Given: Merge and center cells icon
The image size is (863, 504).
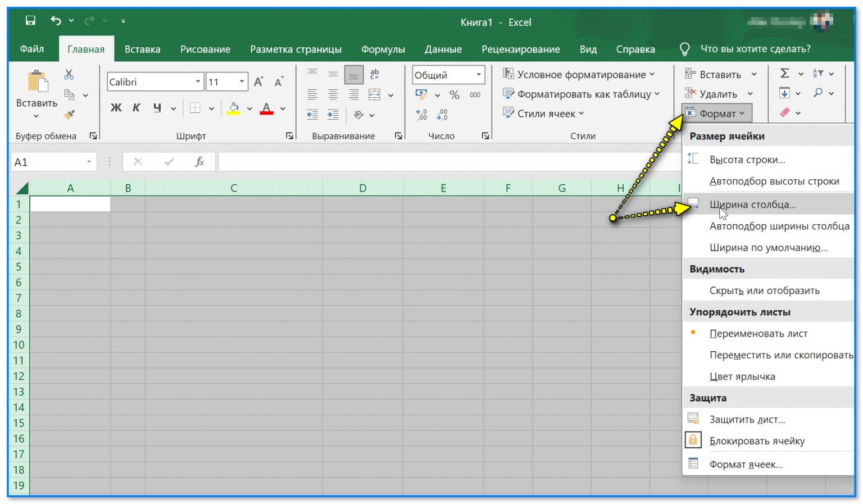Looking at the screenshot, I should pyautogui.click(x=374, y=94).
